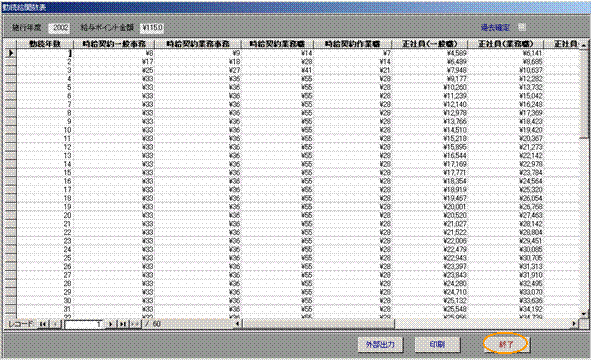
Task: Click the horizontal scrollbar left arrow
Action: click(238, 324)
